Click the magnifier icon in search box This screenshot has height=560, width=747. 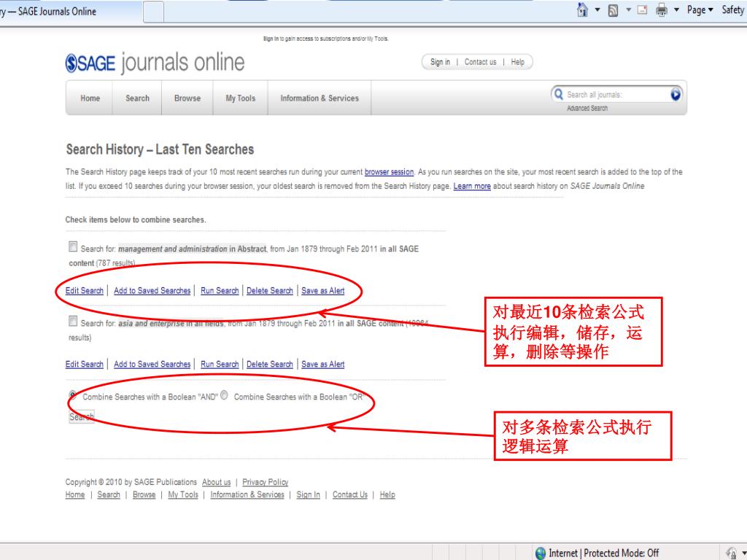pyautogui.click(x=558, y=94)
